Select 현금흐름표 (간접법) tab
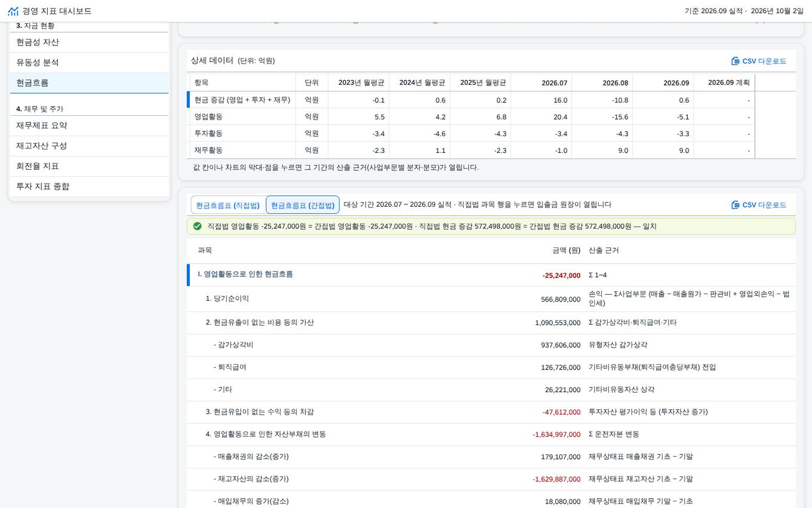Image resolution: width=812 pixels, height=508 pixels. [x=303, y=205]
